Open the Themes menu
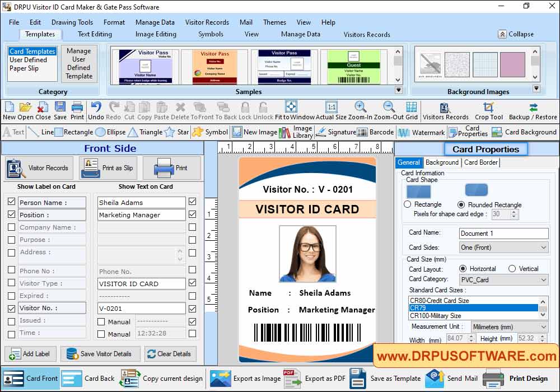Image resolution: width=560 pixels, height=392 pixels. (274, 22)
